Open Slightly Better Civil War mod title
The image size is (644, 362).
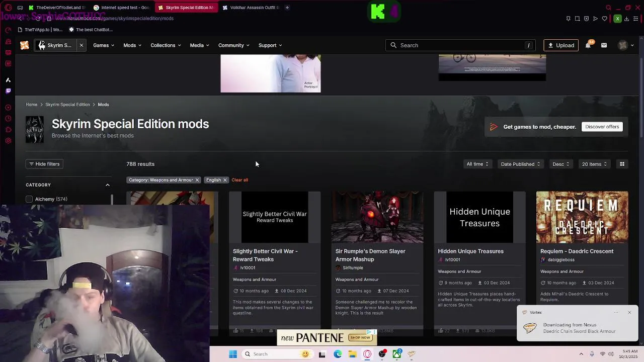tap(265, 255)
